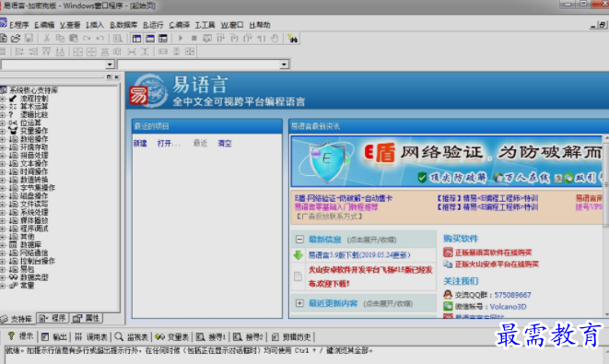Screen dimensions: 609x364
Task: Click the Find magnifier toolbar icon
Action: pos(118,38)
